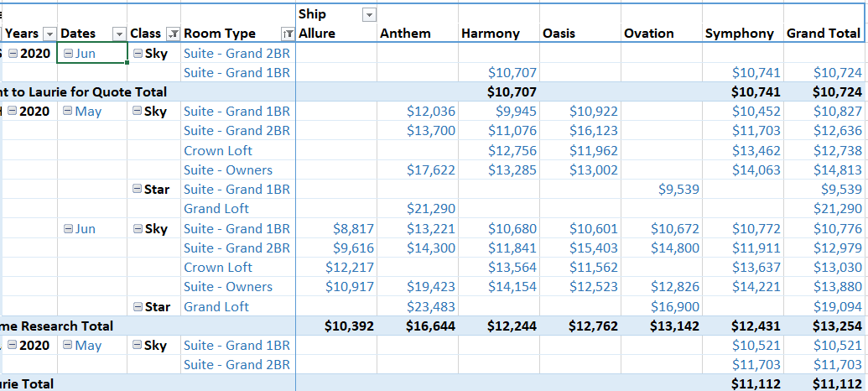Open the Dates field filter dropdown

point(120,34)
